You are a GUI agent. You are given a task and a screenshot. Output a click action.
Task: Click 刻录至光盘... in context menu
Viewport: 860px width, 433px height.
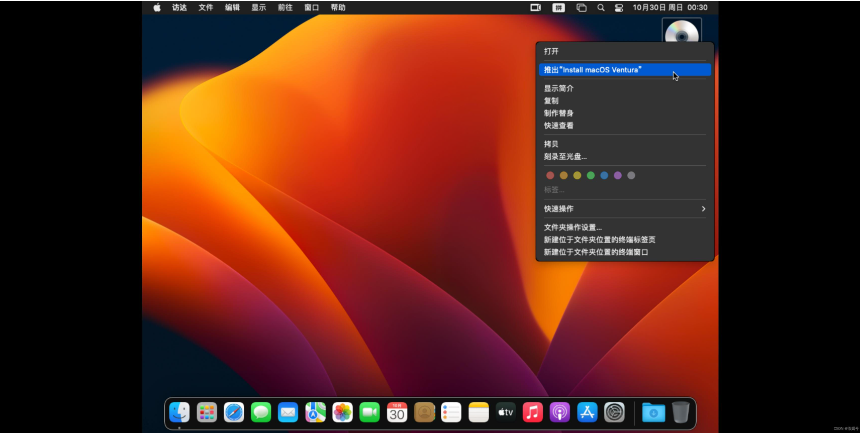tap(565, 156)
